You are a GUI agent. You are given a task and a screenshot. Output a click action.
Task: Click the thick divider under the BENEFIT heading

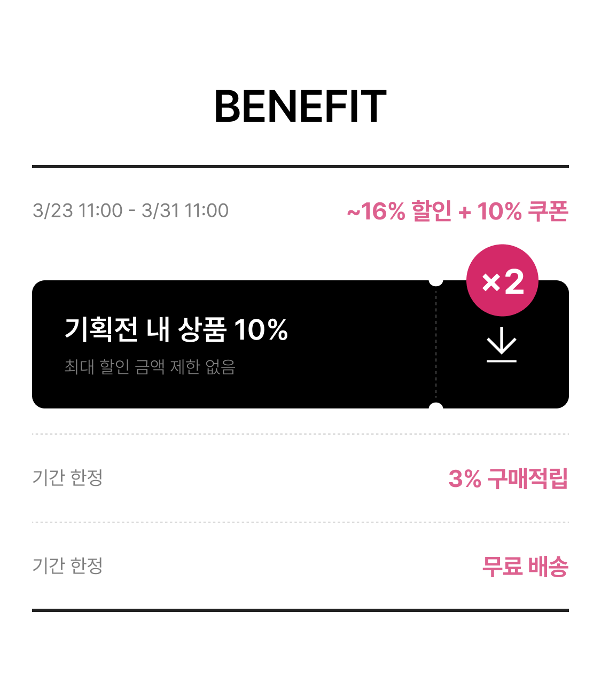[x=300, y=167]
